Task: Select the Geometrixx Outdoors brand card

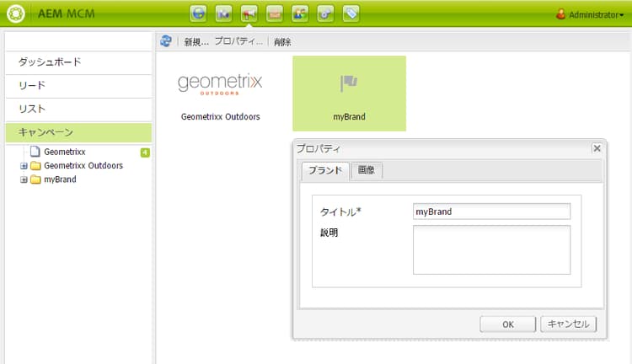Action: pos(220,94)
